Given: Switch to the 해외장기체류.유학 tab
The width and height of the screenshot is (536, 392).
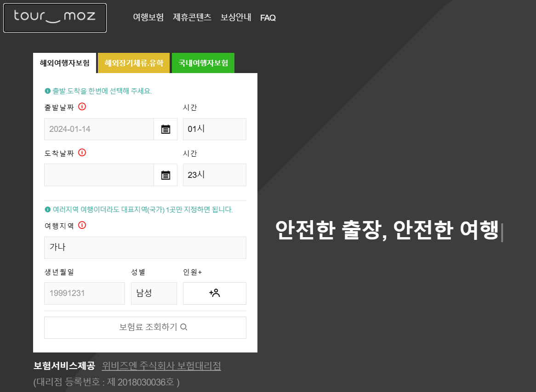Looking at the screenshot, I should click(x=133, y=63).
